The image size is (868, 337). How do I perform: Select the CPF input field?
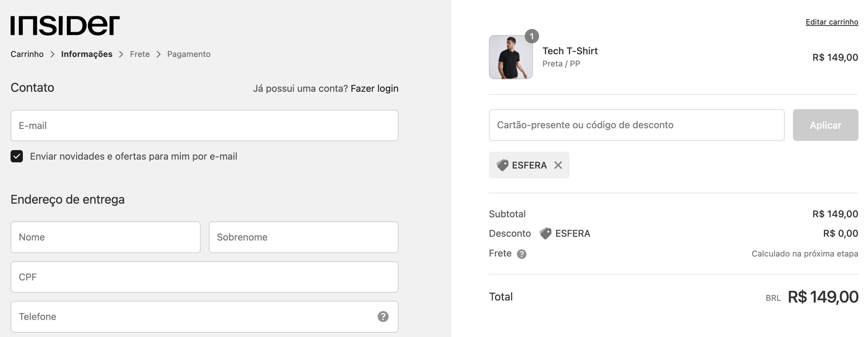[x=204, y=277]
